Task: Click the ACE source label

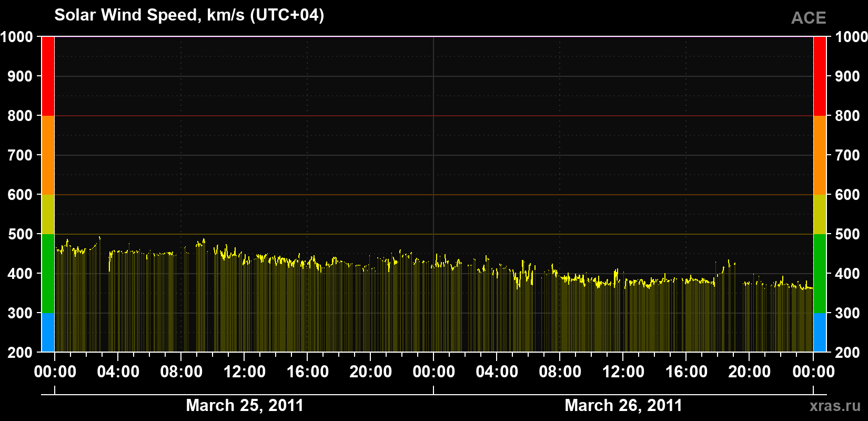Action: pyautogui.click(x=809, y=18)
